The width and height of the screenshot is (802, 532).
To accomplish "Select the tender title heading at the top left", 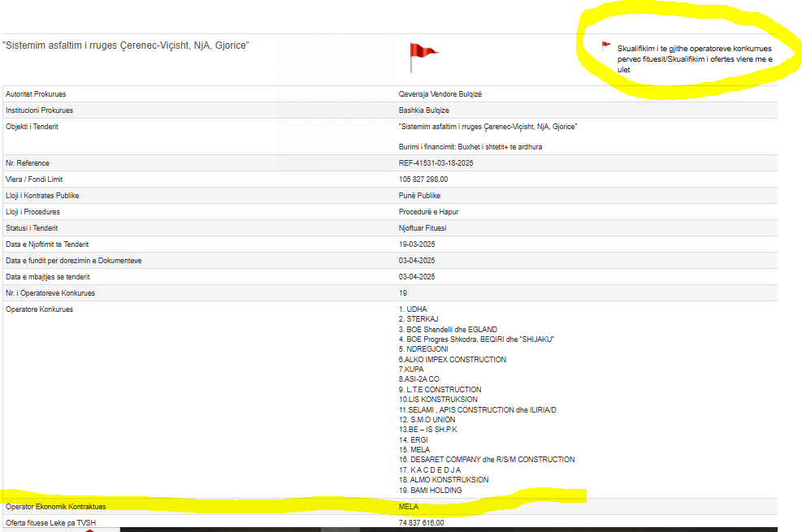I will [x=126, y=45].
